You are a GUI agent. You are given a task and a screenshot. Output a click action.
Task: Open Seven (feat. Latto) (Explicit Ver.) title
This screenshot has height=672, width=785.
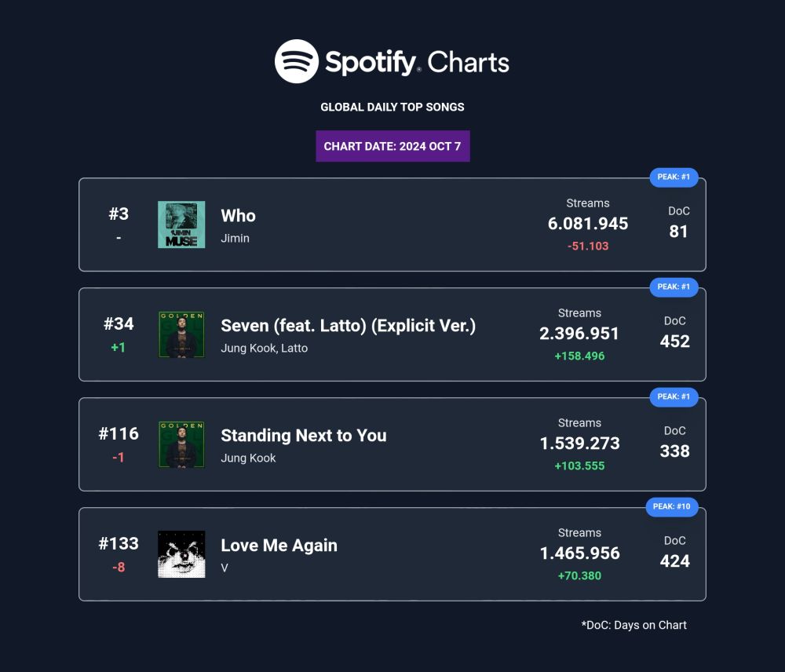point(348,326)
